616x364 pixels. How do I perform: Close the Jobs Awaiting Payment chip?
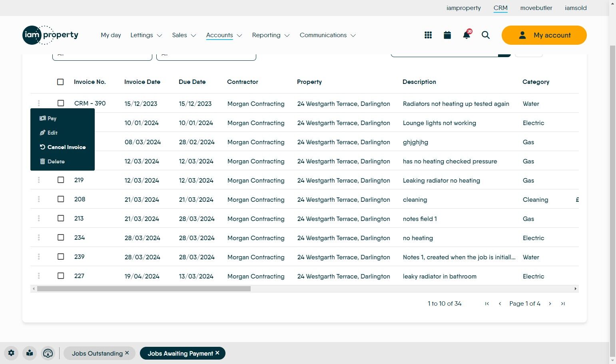[x=217, y=353]
